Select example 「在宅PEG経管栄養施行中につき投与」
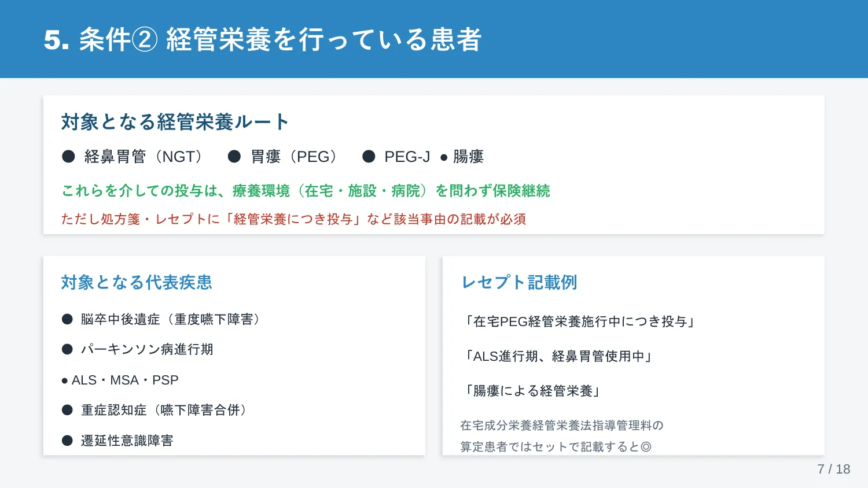 coord(579,321)
